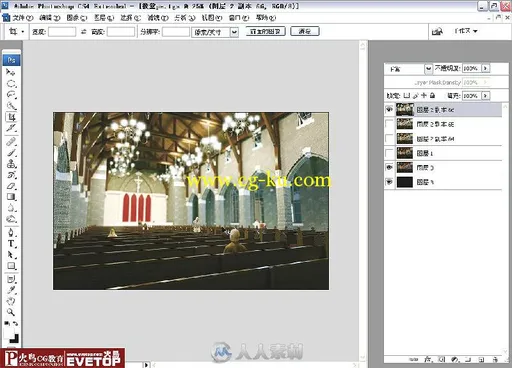
Task: Click the crop width input field
Action: point(62,32)
